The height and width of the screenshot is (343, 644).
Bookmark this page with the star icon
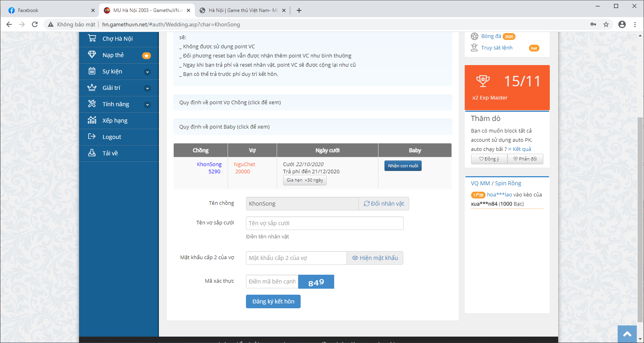coord(606,24)
